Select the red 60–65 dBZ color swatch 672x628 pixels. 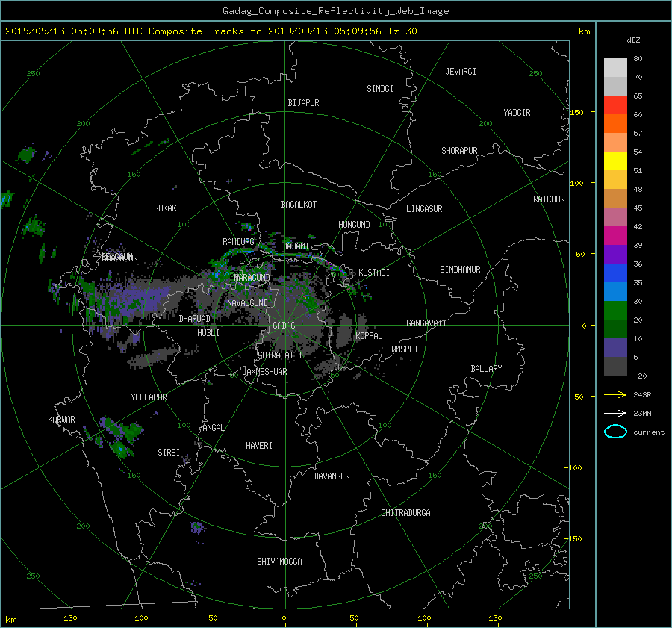[x=615, y=105]
